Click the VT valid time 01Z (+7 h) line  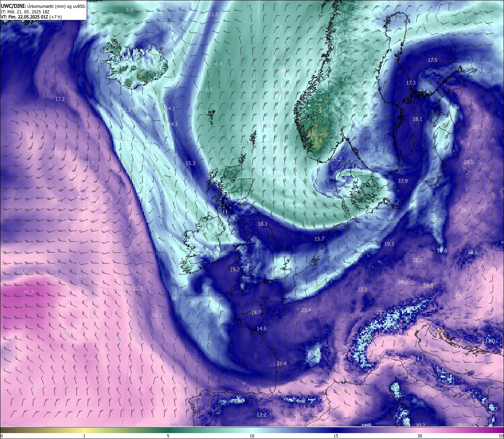tap(31, 17)
